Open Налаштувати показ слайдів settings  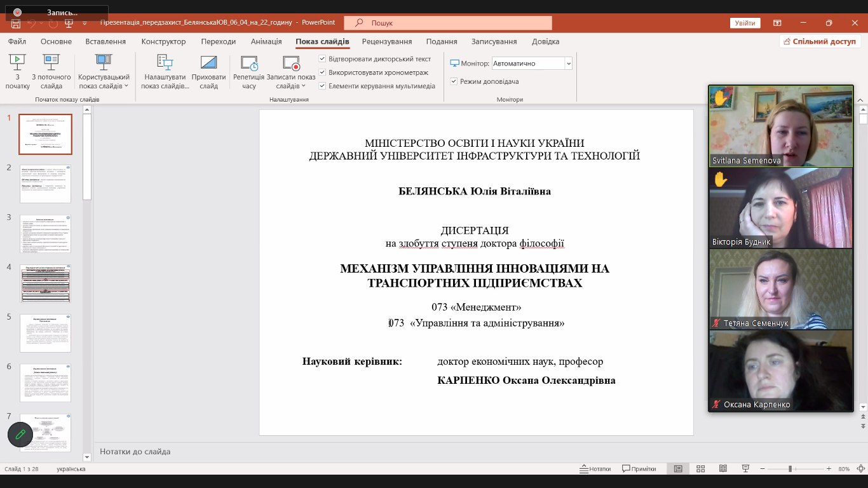click(165, 71)
